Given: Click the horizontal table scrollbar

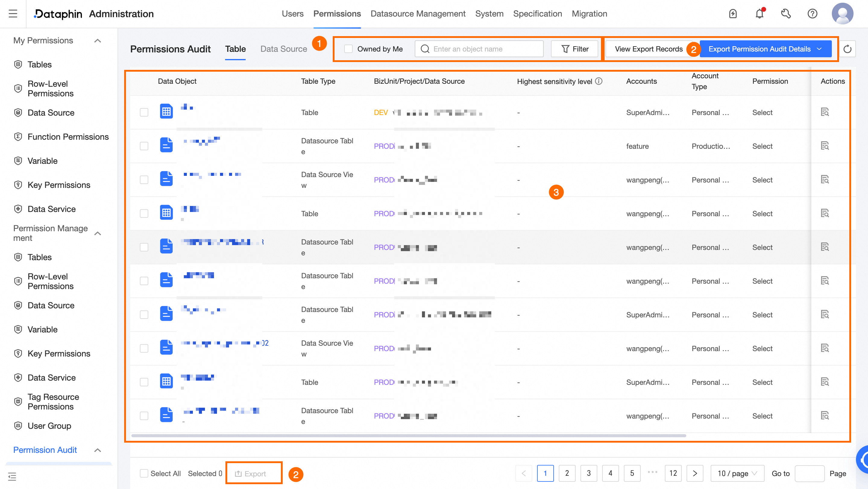Looking at the screenshot, I should click(x=408, y=435).
